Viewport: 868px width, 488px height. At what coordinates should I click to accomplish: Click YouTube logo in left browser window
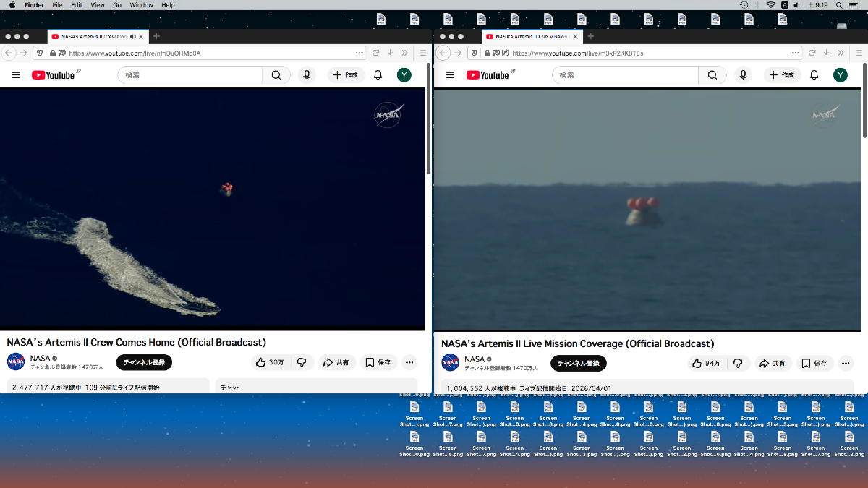(x=55, y=74)
